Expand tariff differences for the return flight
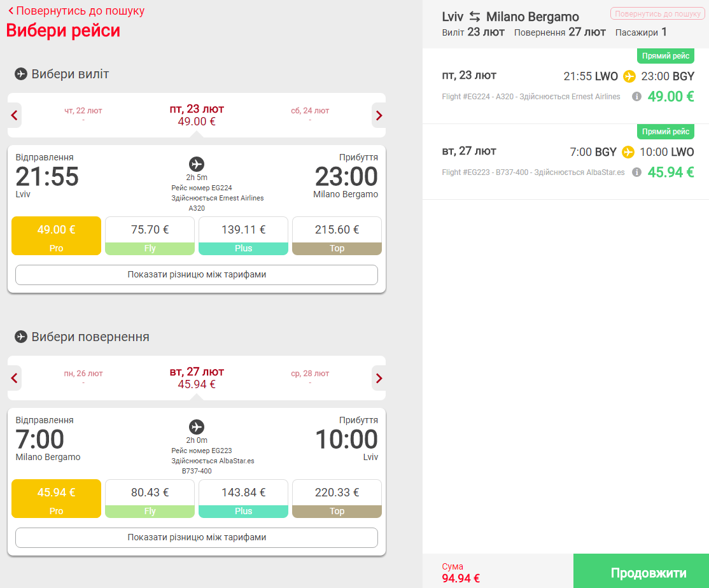709x588 pixels. (x=197, y=537)
